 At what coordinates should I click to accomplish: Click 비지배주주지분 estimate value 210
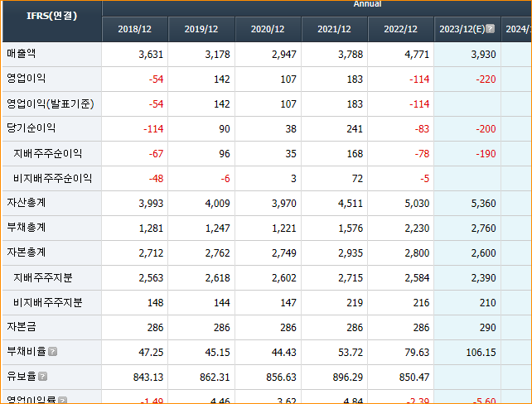[x=487, y=303]
